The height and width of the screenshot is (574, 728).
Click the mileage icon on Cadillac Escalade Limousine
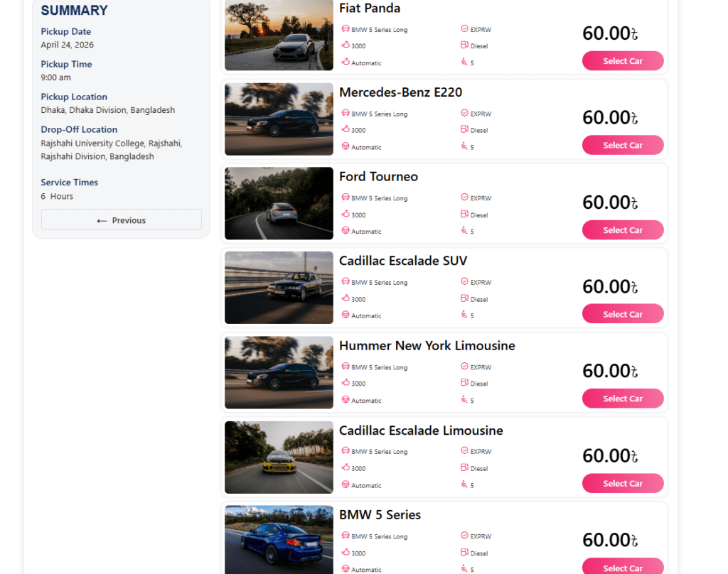(x=346, y=467)
